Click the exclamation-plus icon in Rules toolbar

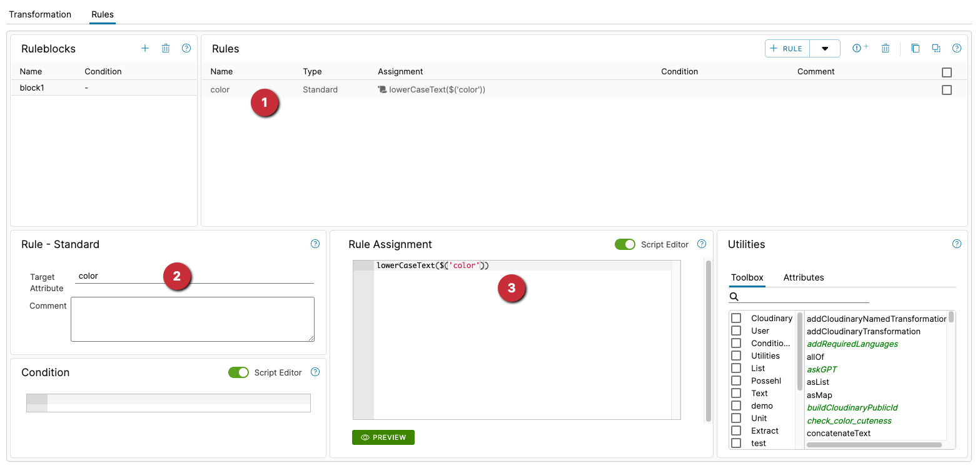[861, 48]
